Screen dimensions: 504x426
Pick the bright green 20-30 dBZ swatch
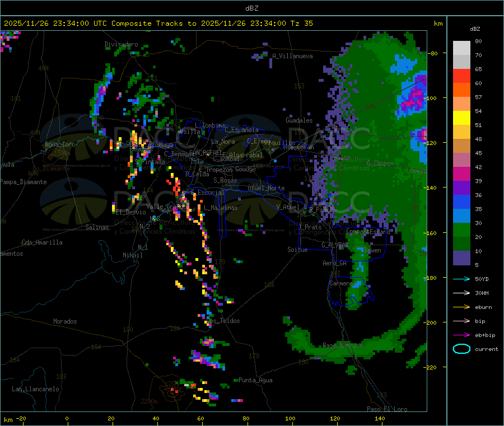(461, 230)
